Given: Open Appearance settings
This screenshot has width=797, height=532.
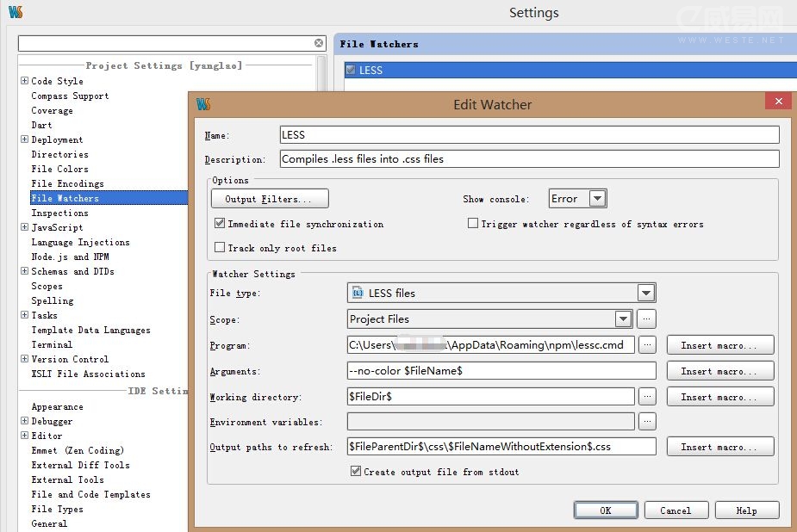Looking at the screenshot, I should [x=57, y=406].
